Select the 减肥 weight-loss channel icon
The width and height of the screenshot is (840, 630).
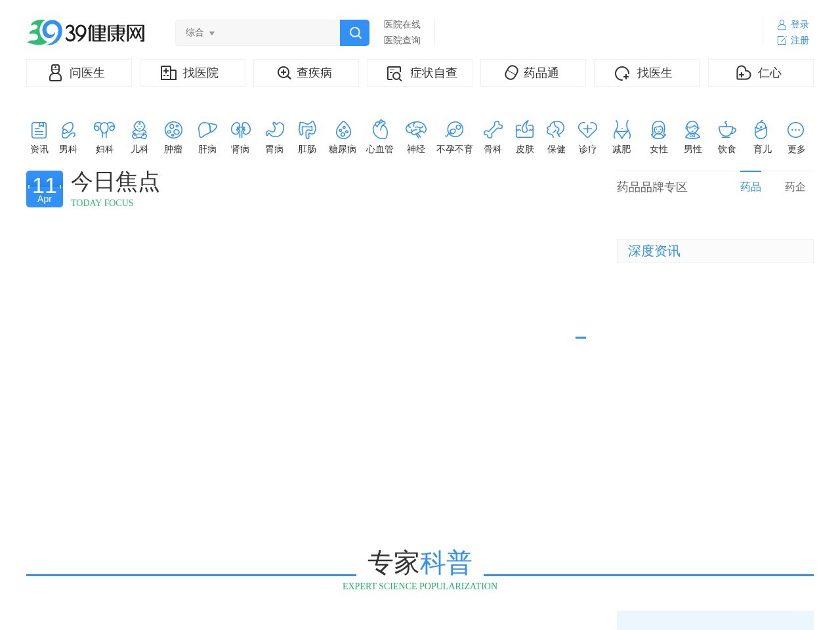[x=621, y=136]
